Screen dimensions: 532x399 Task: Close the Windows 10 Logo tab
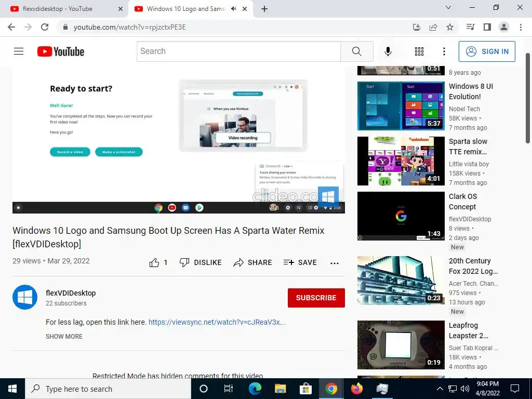tap(245, 9)
